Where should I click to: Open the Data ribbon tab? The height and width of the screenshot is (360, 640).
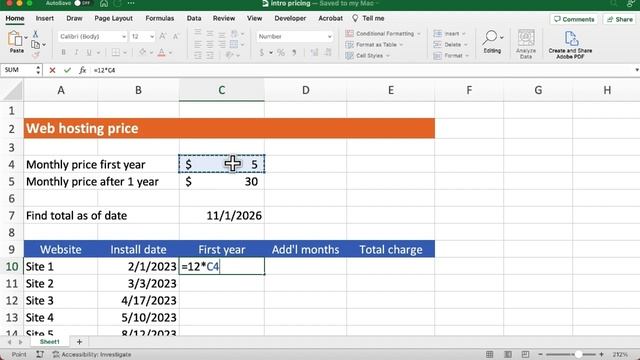(194, 18)
